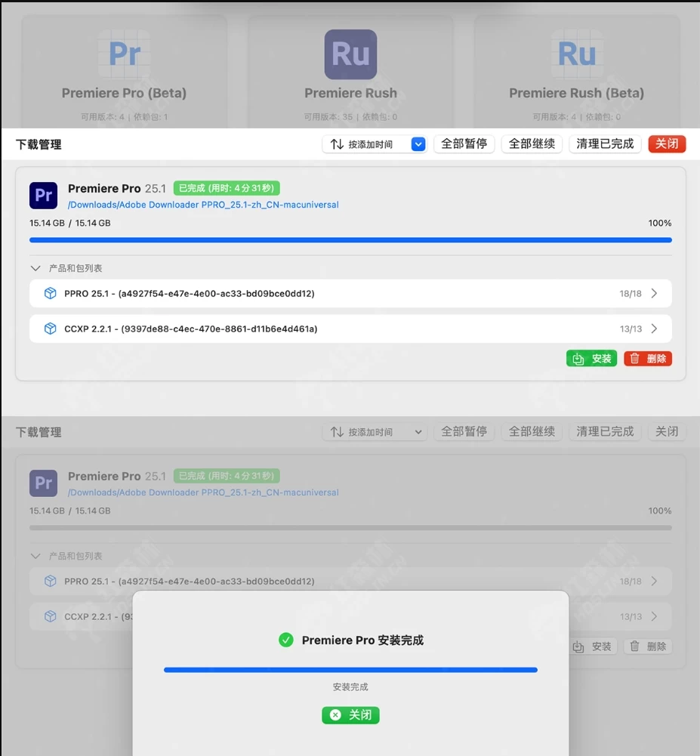Click the Premiere Rush (Beta) app icon
Viewport: 700px width, 756px height.
point(577,54)
